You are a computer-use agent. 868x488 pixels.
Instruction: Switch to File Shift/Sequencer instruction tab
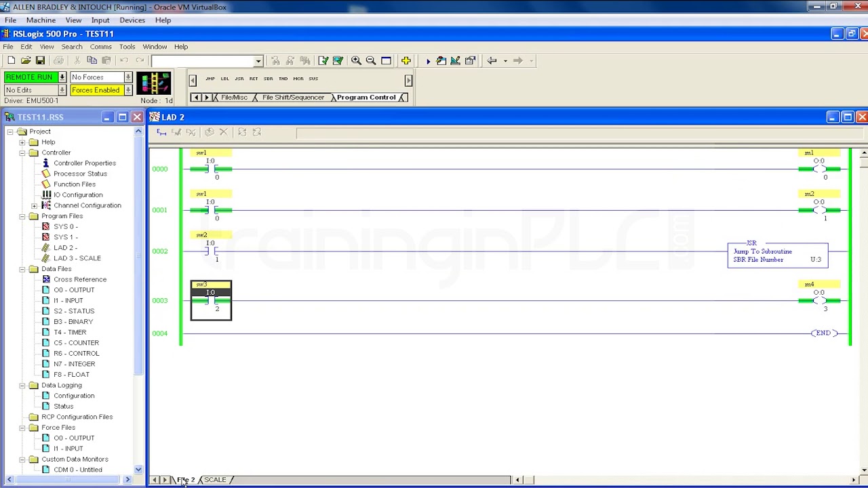pyautogui.click(x=293, y=98)
